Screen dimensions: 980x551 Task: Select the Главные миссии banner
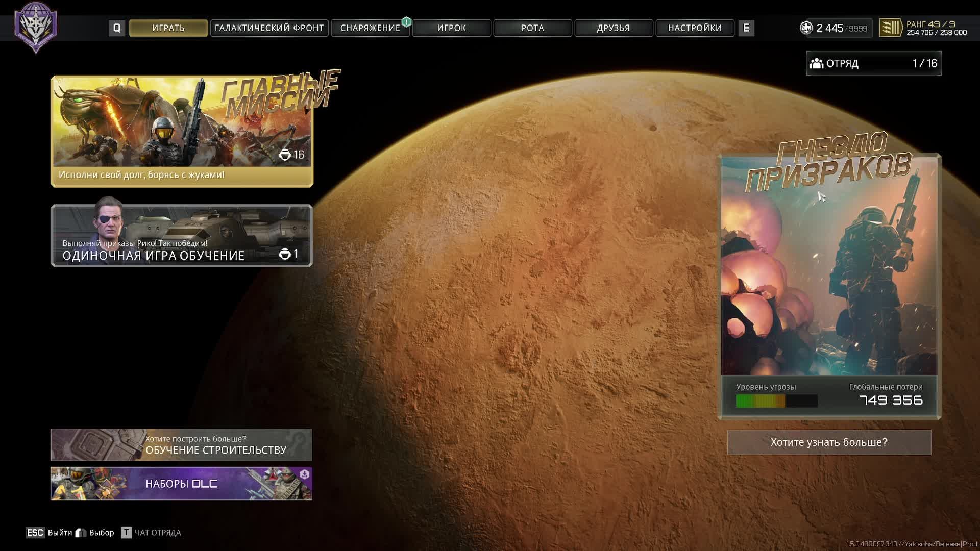point(182,132)
